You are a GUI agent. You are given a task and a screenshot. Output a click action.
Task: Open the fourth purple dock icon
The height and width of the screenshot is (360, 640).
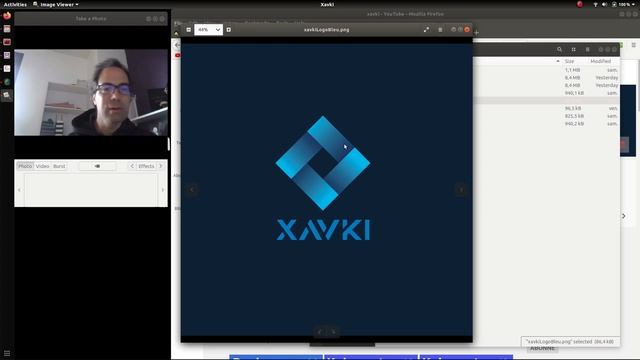point(7,55)
